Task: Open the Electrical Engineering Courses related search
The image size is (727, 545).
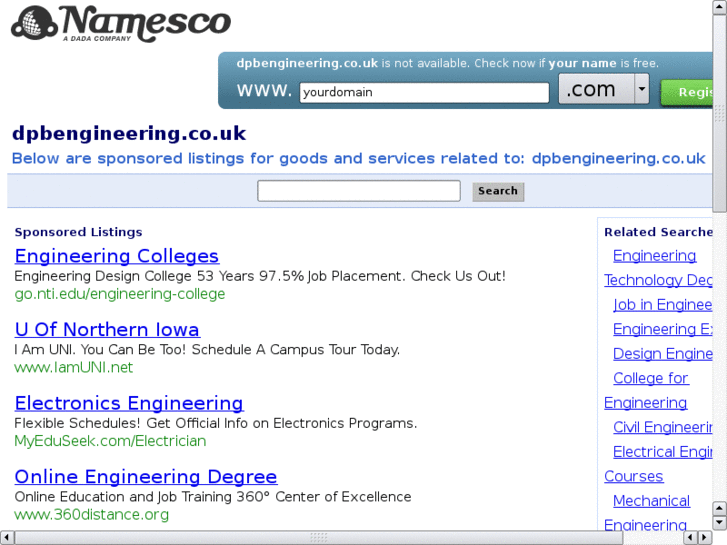Action: tap(658, 464)
